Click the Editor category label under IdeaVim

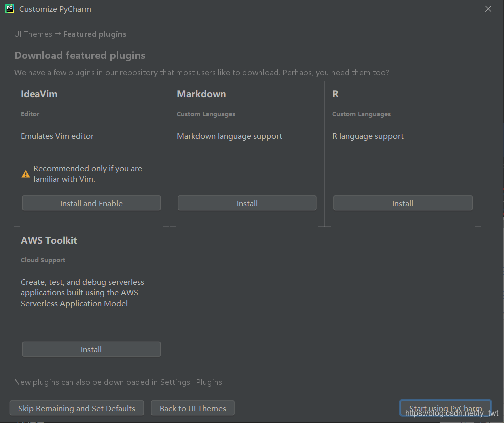pyautogui.click(x=30, y=114)
